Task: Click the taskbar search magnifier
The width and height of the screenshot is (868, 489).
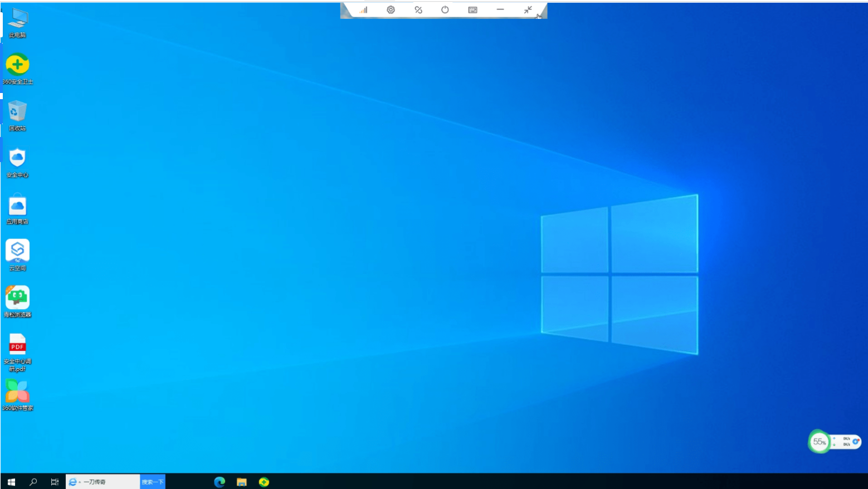Action: [33, 482]
